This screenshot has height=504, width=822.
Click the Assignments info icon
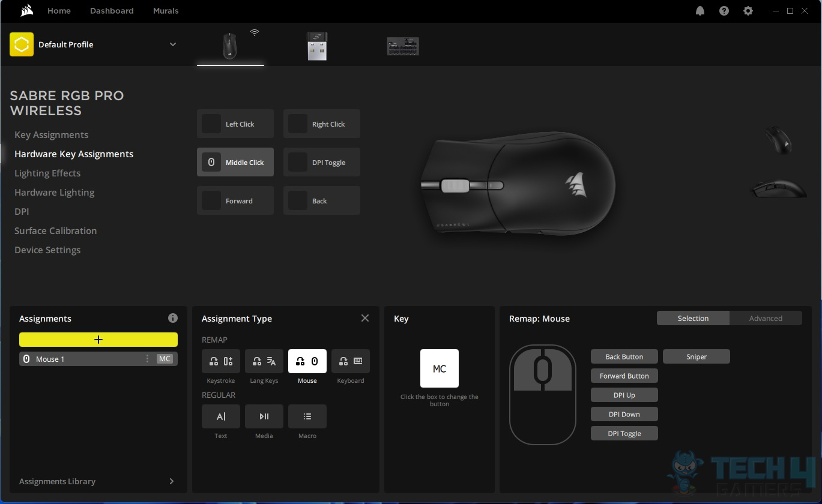tap(173, 318)
